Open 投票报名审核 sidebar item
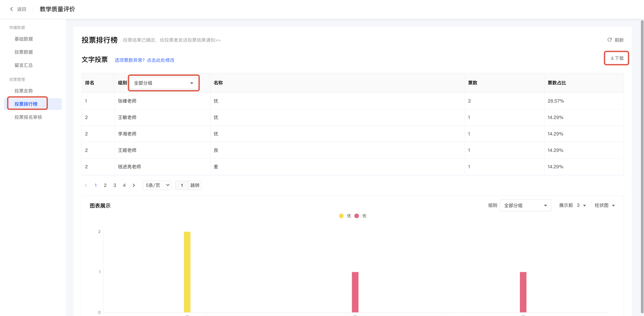 coord(28,117)
